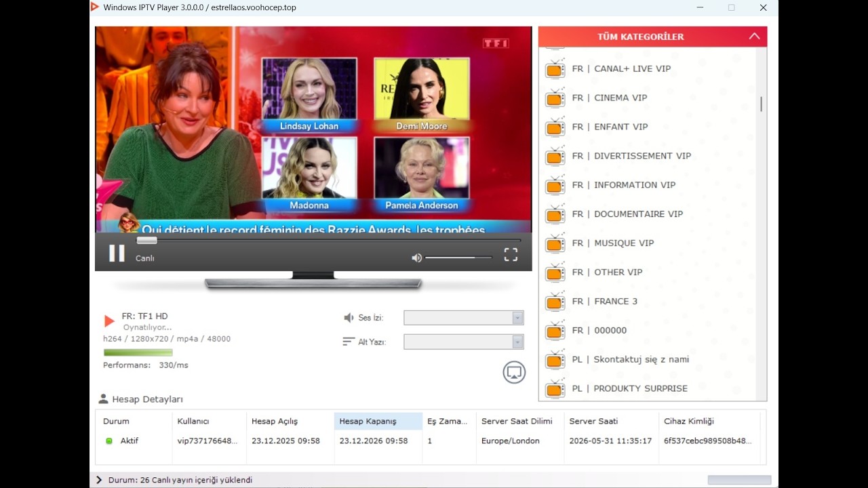Click the AirPlay cast icon

pos(514,372)
